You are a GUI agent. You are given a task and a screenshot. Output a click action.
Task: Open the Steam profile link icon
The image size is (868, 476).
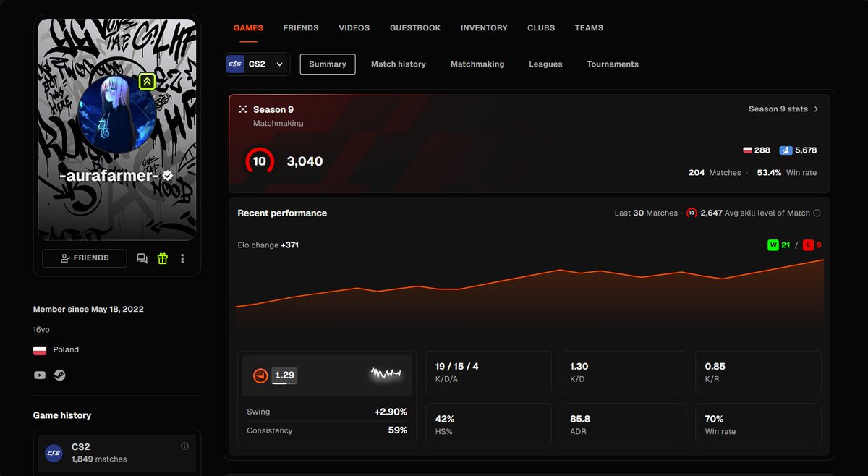point(59,375)
